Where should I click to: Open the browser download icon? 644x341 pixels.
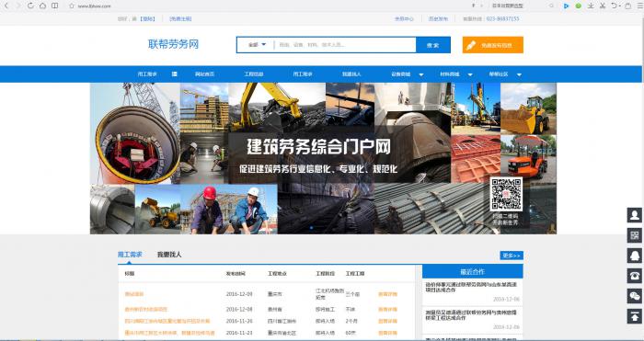coord(591,6)
